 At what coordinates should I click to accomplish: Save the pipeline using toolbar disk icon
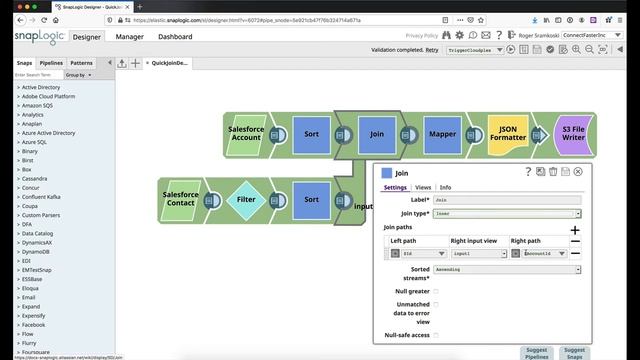(x=537, y=50)
